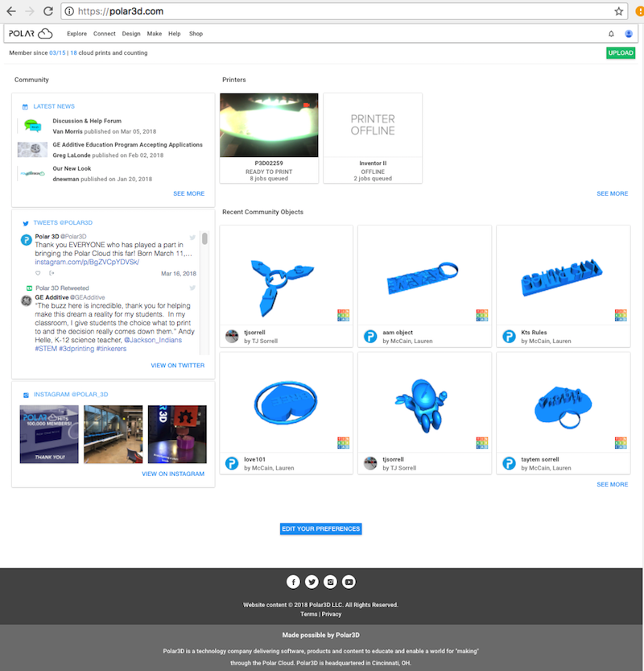Click the colorful badge on aam object card
The height and width of the screenshot is (671, 644).
pyautogui.click(x=482, y=315)
